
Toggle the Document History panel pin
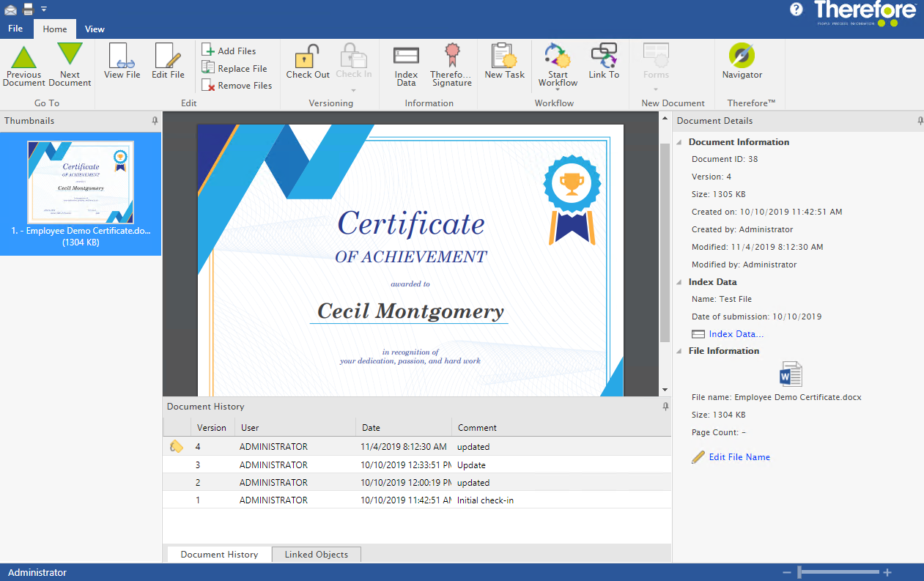click(665, 407)
